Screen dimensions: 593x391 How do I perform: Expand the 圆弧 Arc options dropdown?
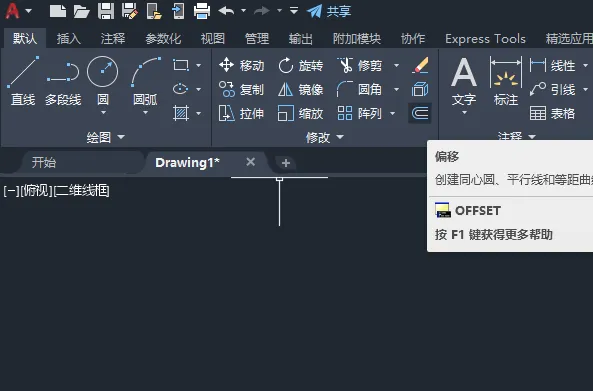(145, 113)
